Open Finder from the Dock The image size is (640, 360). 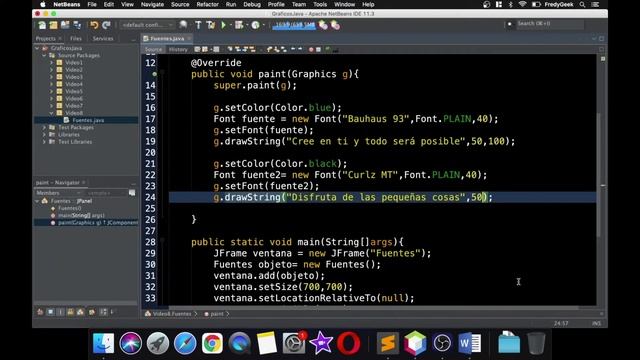tap(103, 343)
